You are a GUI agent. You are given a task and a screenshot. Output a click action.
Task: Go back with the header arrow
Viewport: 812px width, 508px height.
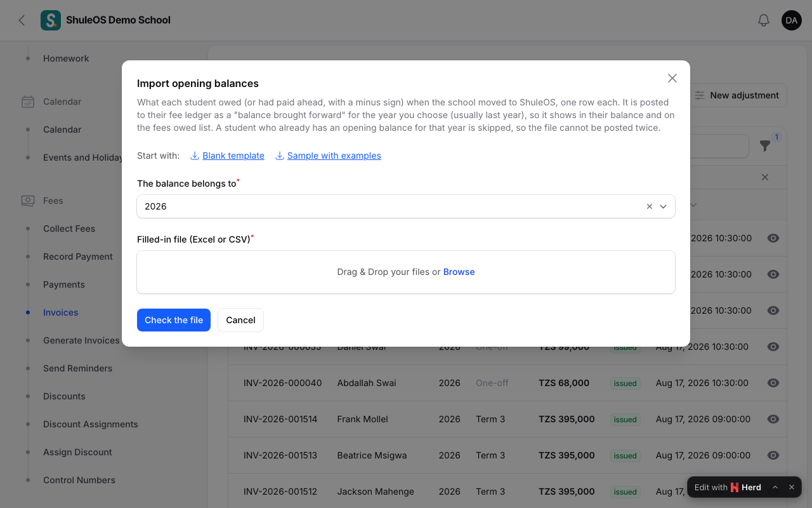[x=22, y=20]
